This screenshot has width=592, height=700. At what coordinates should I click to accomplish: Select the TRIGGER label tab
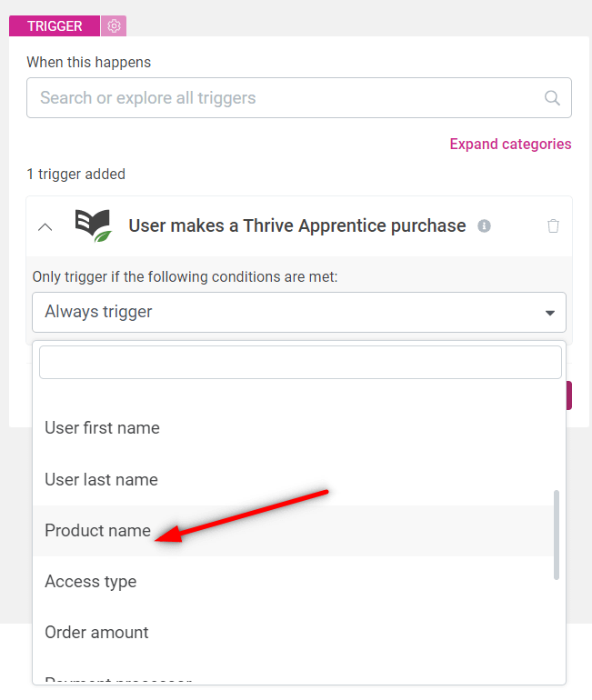tap(55, 26)
